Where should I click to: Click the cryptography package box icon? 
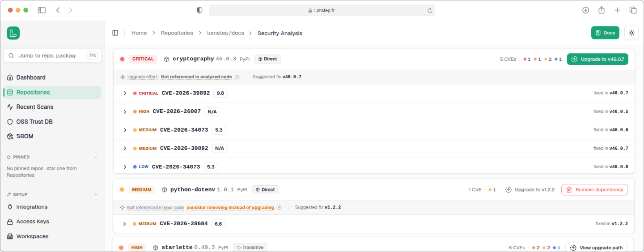click(167, 59)
